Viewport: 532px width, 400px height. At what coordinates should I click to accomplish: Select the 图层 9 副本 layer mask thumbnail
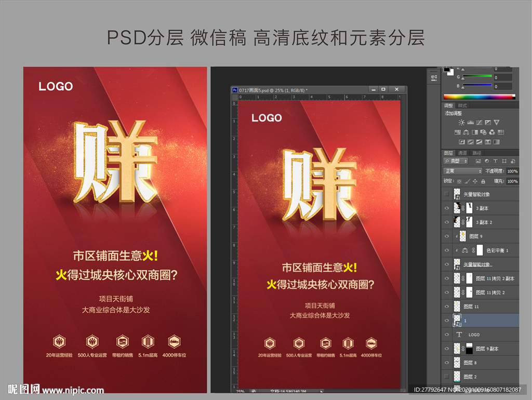point(469,349)
